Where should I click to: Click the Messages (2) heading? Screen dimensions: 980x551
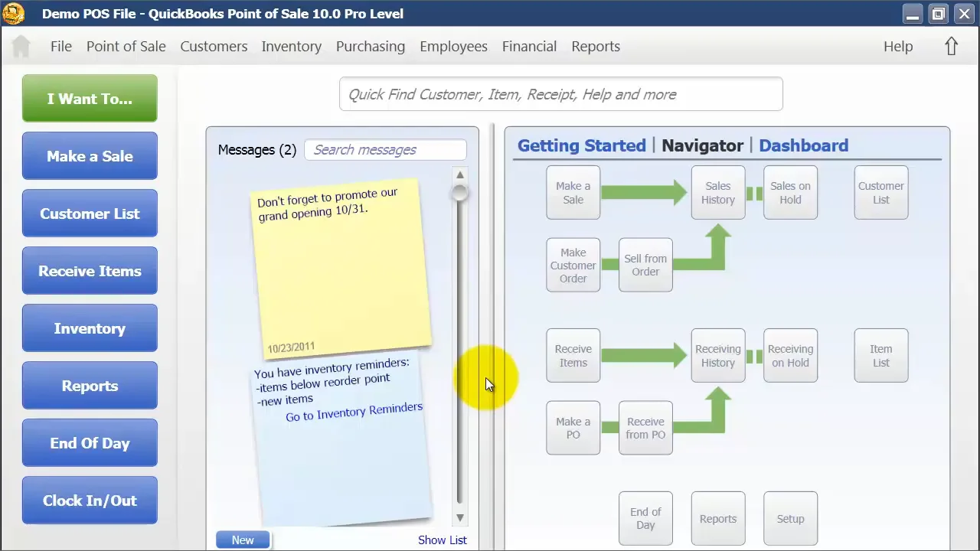pyautogui.click(x=256, y=150)
